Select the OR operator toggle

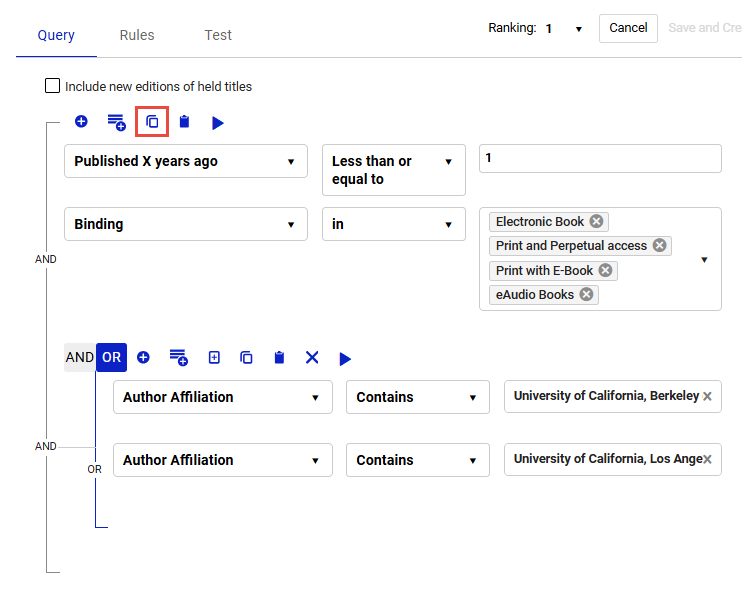pyautogui.click(x=111, y=357)
